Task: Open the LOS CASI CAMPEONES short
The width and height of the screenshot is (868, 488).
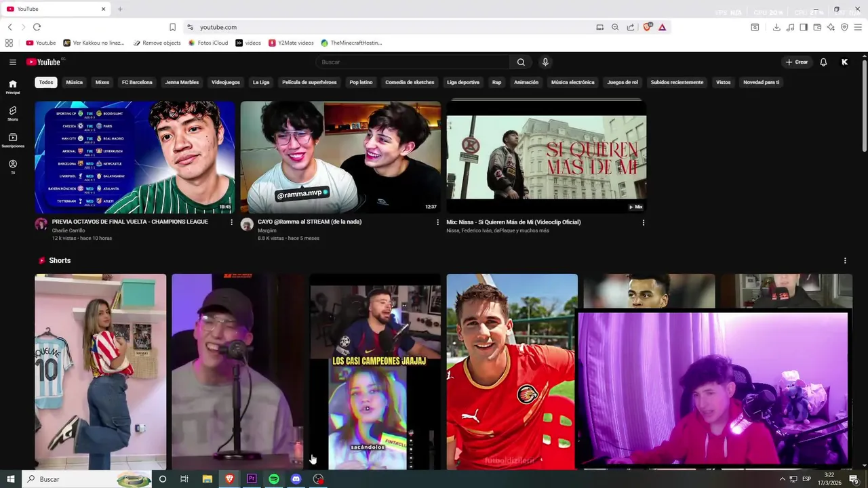Action: coord(375,371)
